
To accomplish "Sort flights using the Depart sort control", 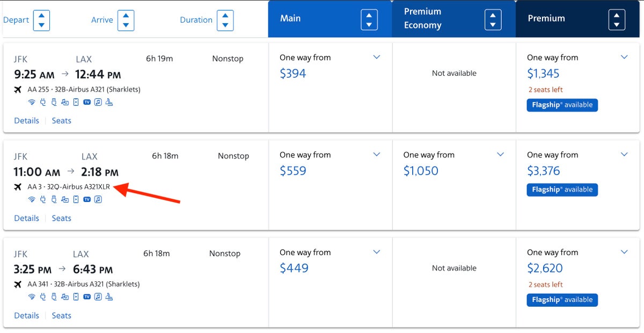I will tap(41, 20).
